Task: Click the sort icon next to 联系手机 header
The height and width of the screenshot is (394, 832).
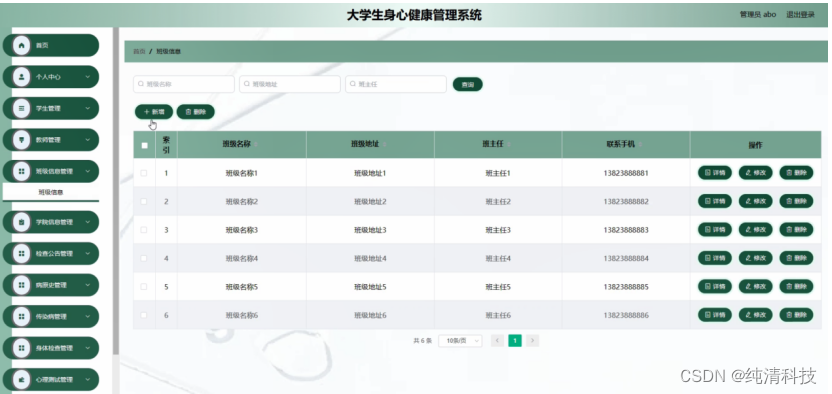Action: click(x=640, y=144)
